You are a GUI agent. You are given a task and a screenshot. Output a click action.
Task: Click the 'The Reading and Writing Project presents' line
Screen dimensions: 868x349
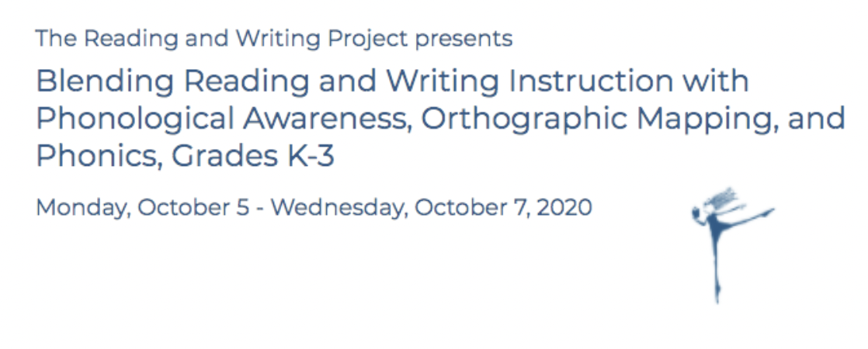point(274,39)
